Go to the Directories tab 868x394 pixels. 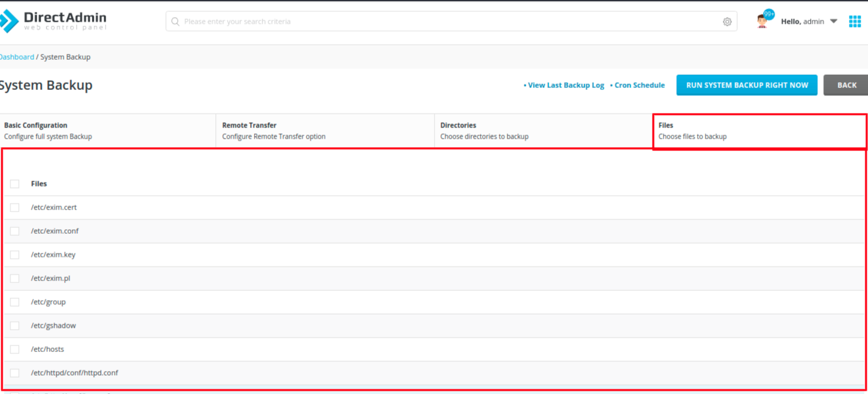click(x=542, y=131)
